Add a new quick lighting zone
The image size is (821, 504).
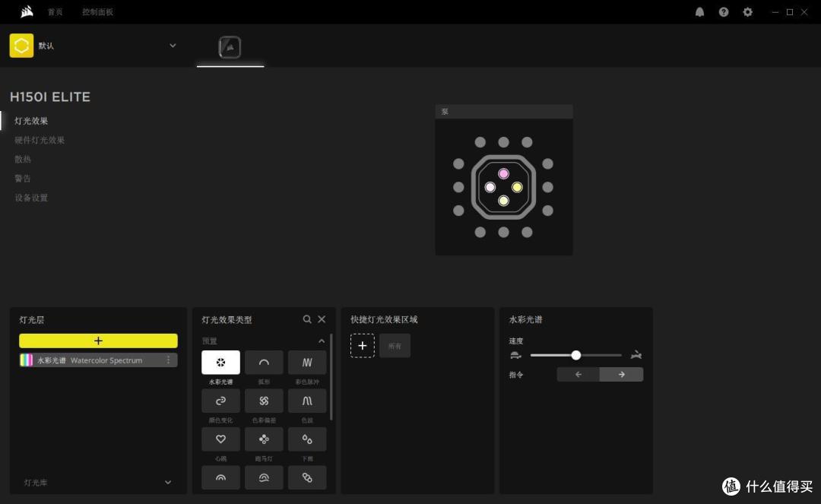tap(363, 345)
